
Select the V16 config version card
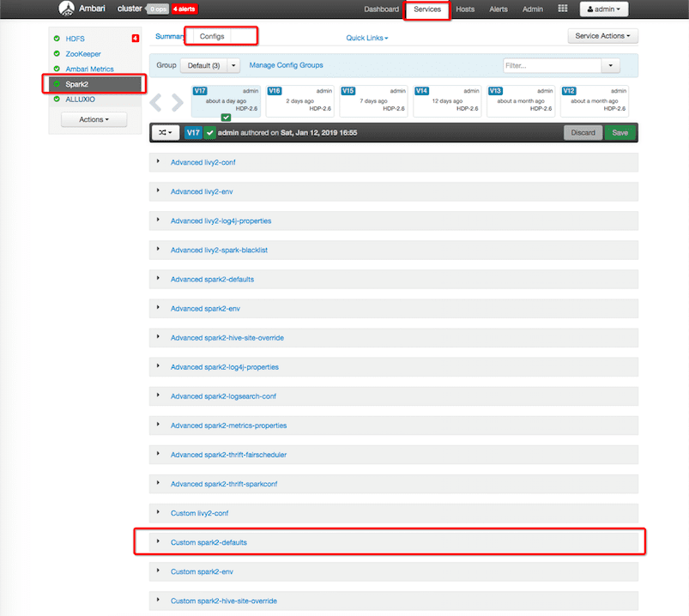(x=299, y=100)
